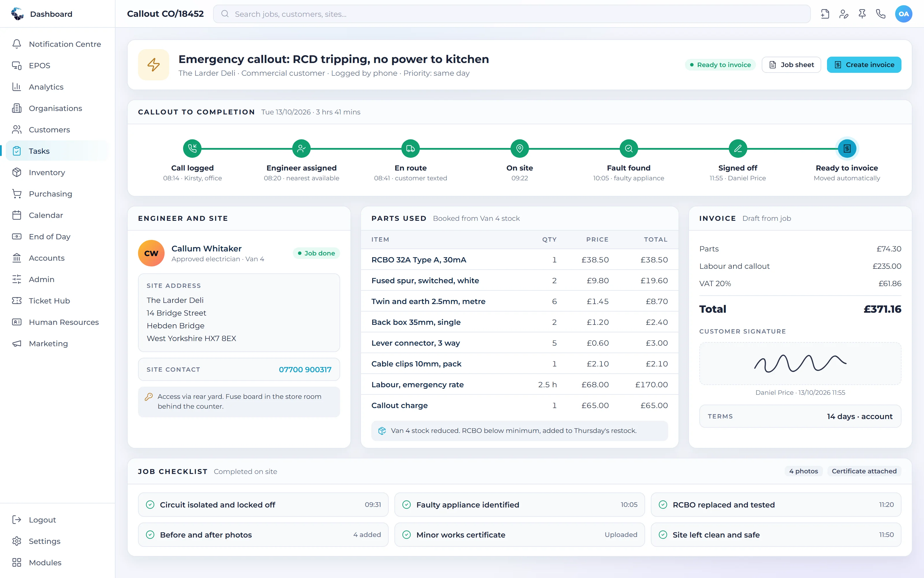Click RCBO replaced and tested checkmark
Viewport: 924px width, 578px height.
(x=663, y=505)
